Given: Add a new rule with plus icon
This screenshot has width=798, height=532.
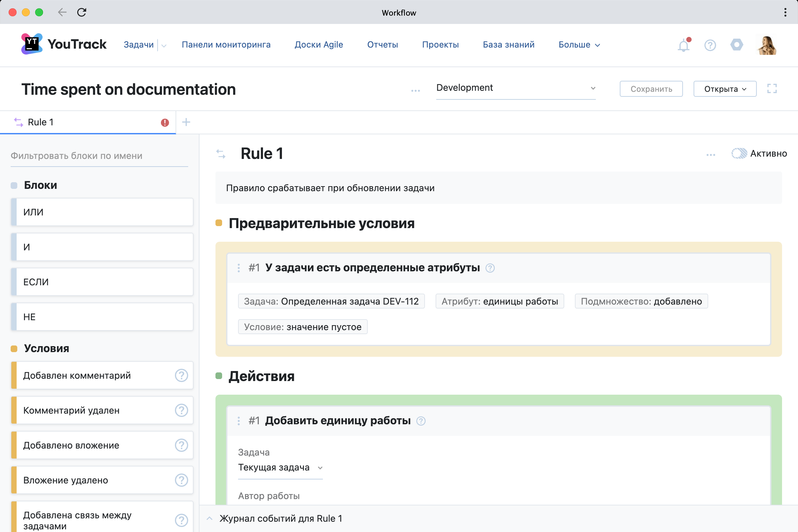Looking at the screenshot, I should tap(186, 122).
